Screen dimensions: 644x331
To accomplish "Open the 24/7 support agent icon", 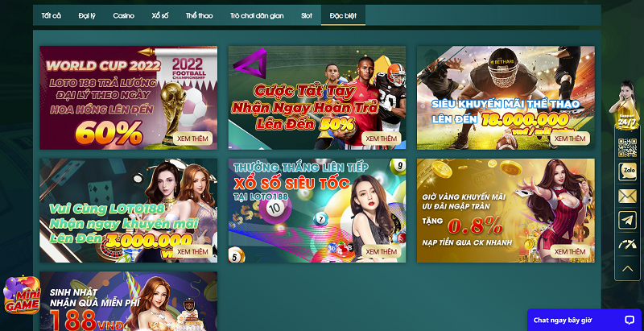I will (x=627, y=109).
